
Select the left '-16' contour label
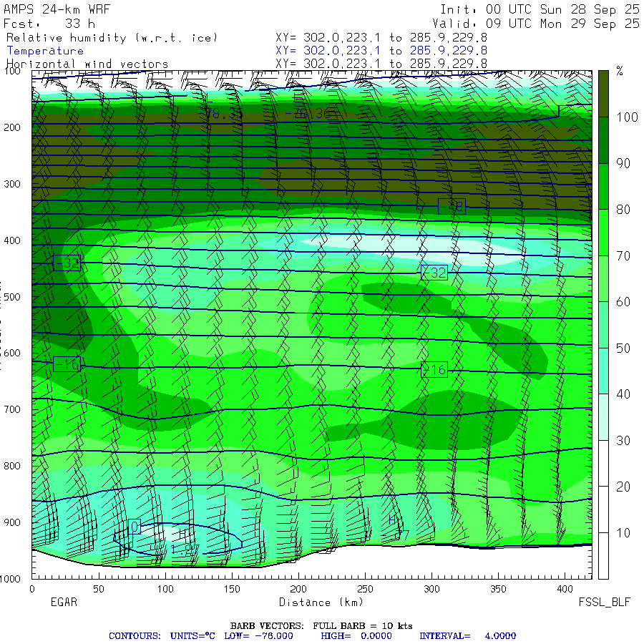point(67,364)
